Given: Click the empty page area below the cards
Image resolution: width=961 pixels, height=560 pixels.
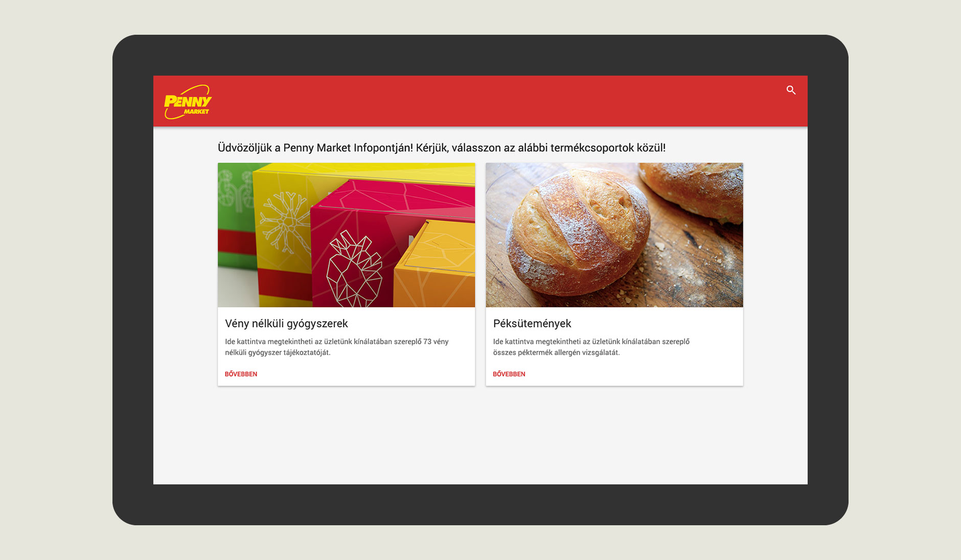Looking at the screenshot, I should point(480,434).
